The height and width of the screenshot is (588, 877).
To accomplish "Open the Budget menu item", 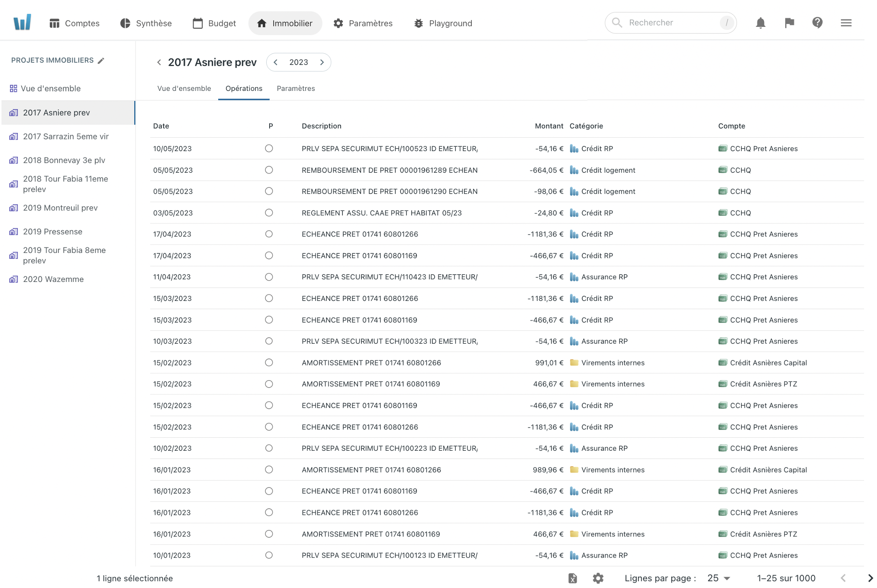I will (x=214, y=23).
